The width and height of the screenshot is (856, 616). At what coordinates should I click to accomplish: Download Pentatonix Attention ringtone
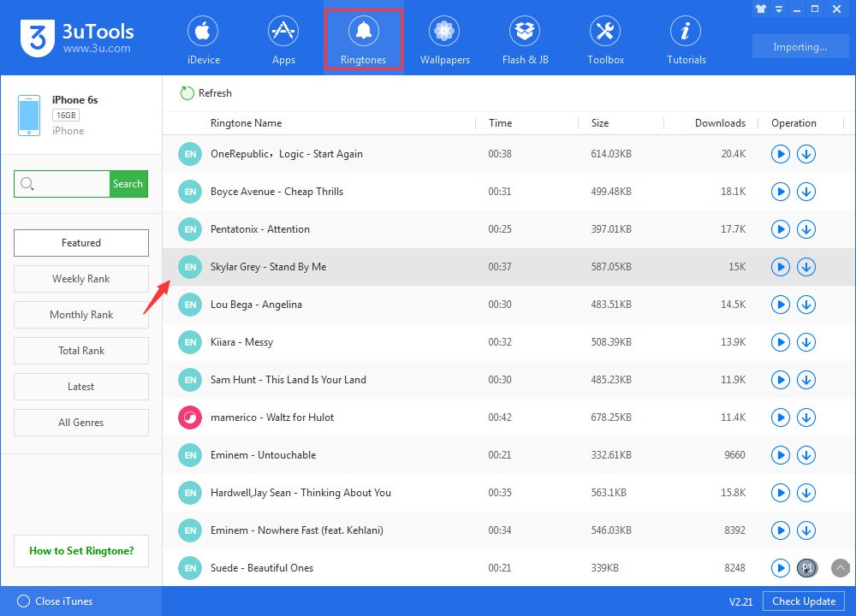coord(805,229)
